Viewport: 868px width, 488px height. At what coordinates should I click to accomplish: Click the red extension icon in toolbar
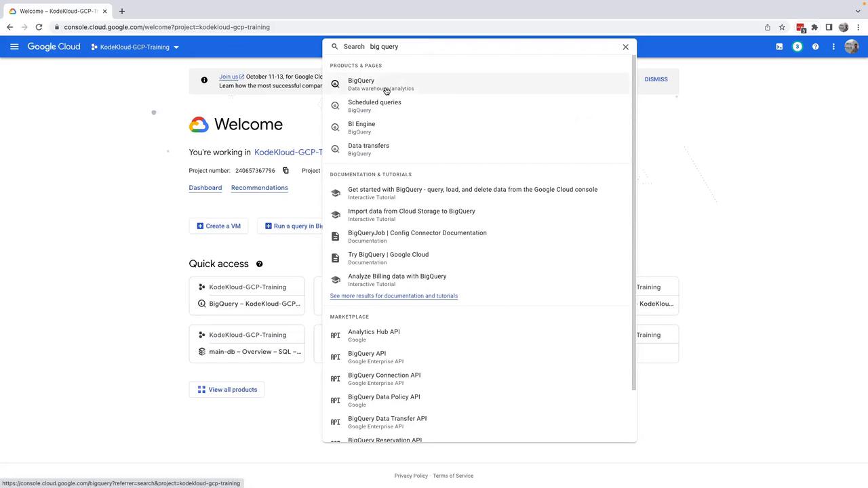click(x=800, y=28)
